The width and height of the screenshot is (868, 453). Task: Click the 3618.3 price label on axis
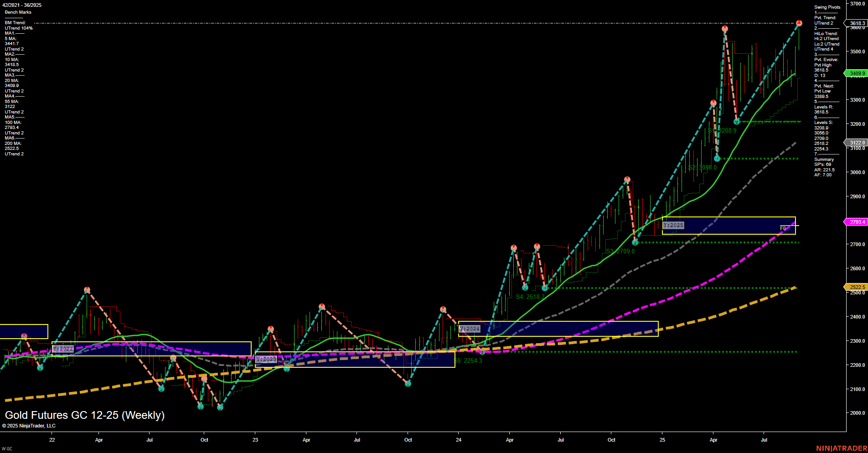point(856,23)
